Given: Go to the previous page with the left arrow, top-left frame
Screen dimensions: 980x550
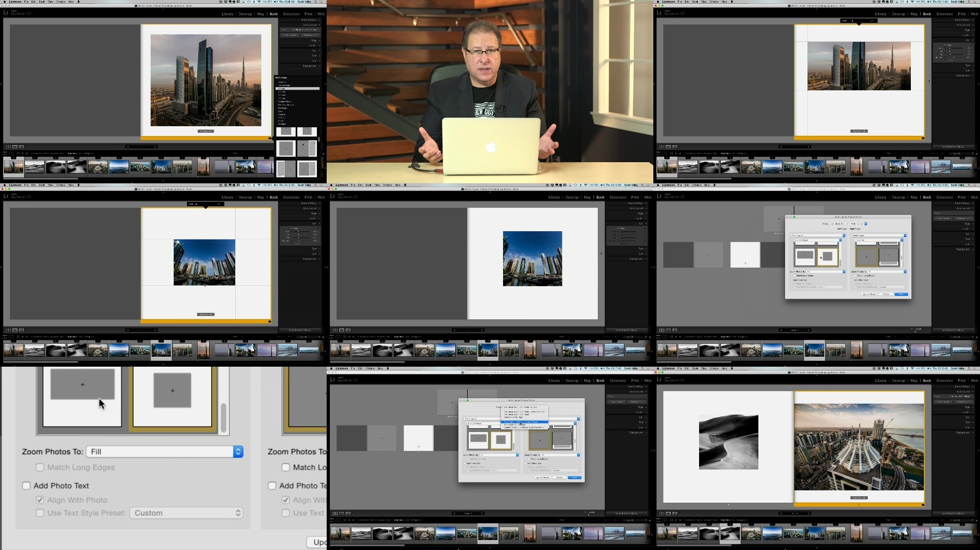Looking at the screenshot, I should tap(128, 146).
